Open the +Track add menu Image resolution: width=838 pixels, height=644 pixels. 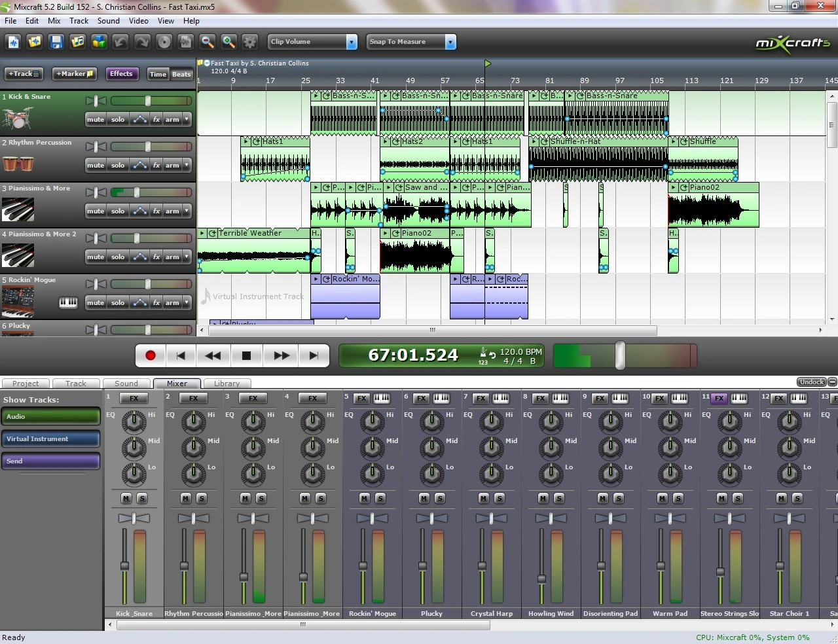[24, 74]
